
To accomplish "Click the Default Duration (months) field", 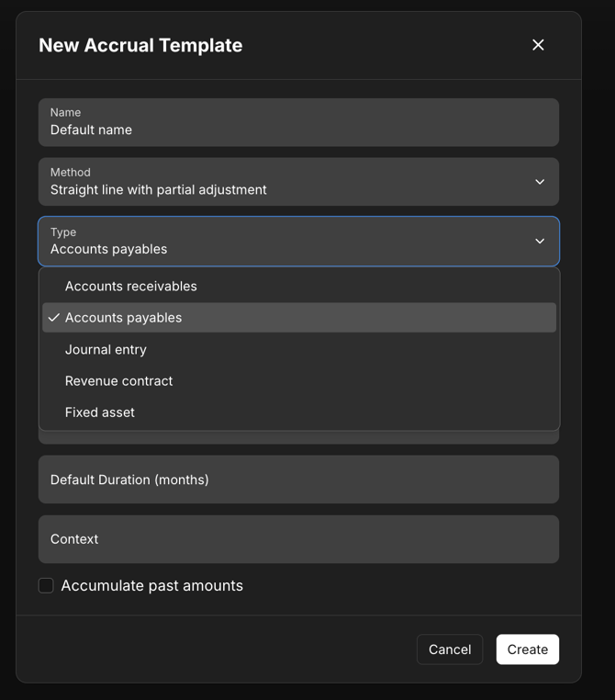I will (x=298, y=480).
